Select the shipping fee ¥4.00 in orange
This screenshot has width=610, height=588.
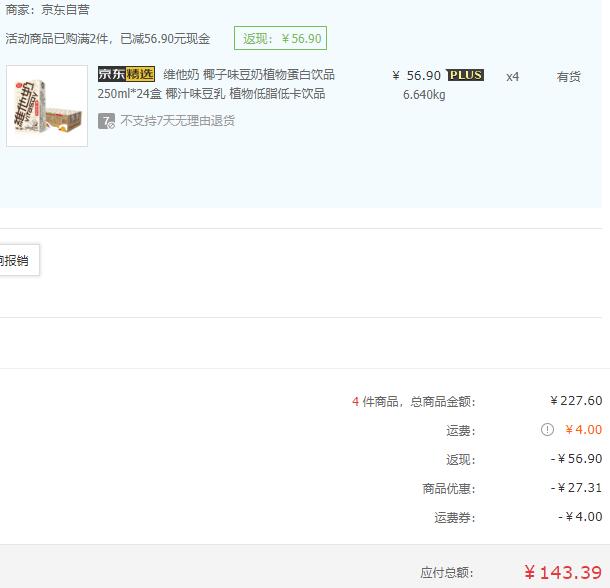584,430
